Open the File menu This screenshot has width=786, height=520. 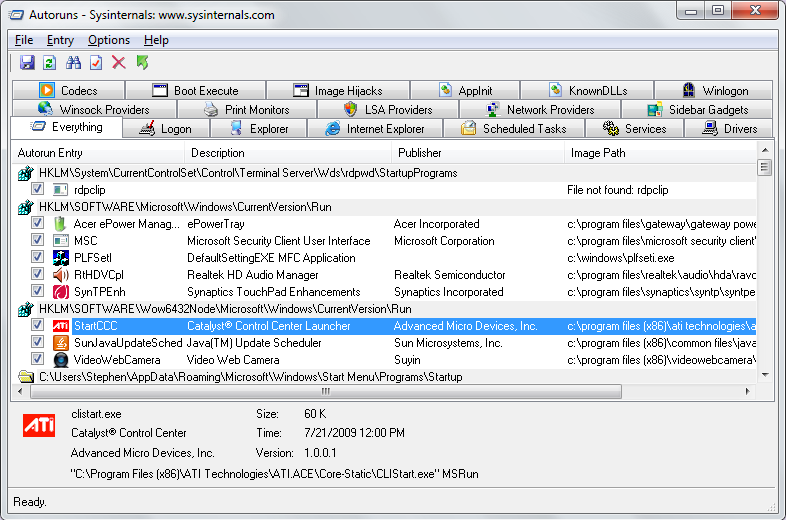[x=24, y=40]
